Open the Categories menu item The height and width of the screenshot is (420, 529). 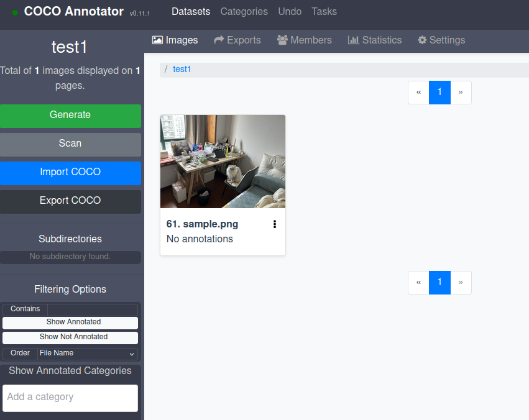click(x=244, y=11)
